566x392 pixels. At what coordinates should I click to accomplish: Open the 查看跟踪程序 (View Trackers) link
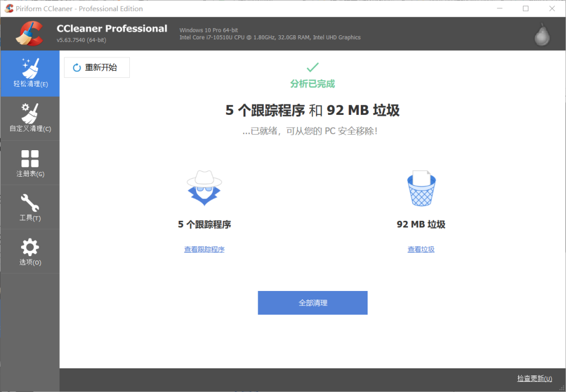click(204, 250)
